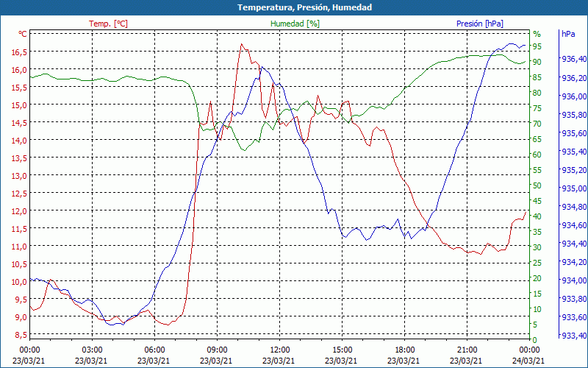Viewport: 588px width, 368px height.
Task: Click the '°C' unit label on temperature axis
Action: click(x=23, y=34)
